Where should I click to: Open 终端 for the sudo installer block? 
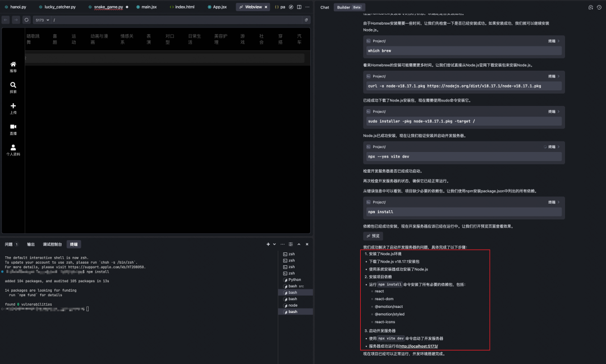(x=554, y=112)
